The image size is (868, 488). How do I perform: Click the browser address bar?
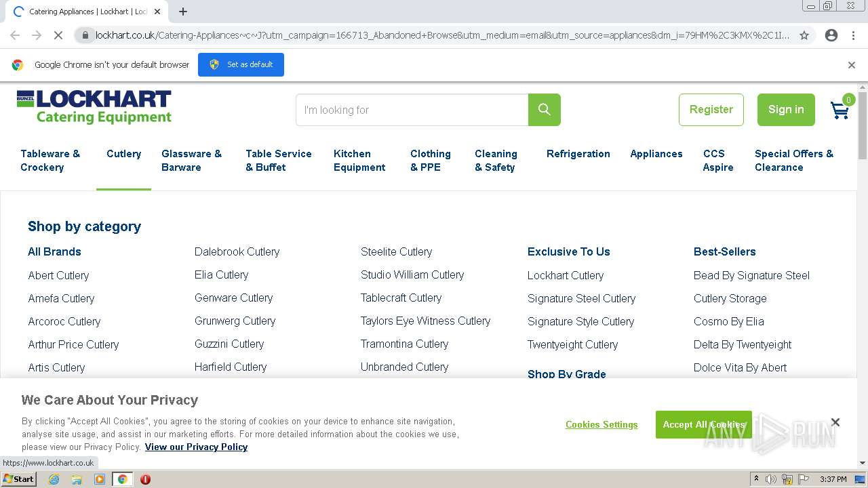pos(442,35)
